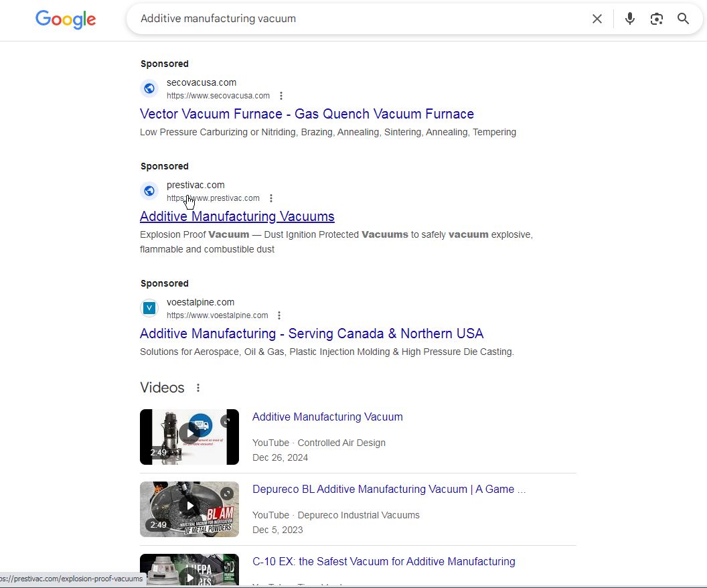707x588 pixels.
Task: Click the first Sponsored label above secovacusa.com
Action: [x=165, y=64]
